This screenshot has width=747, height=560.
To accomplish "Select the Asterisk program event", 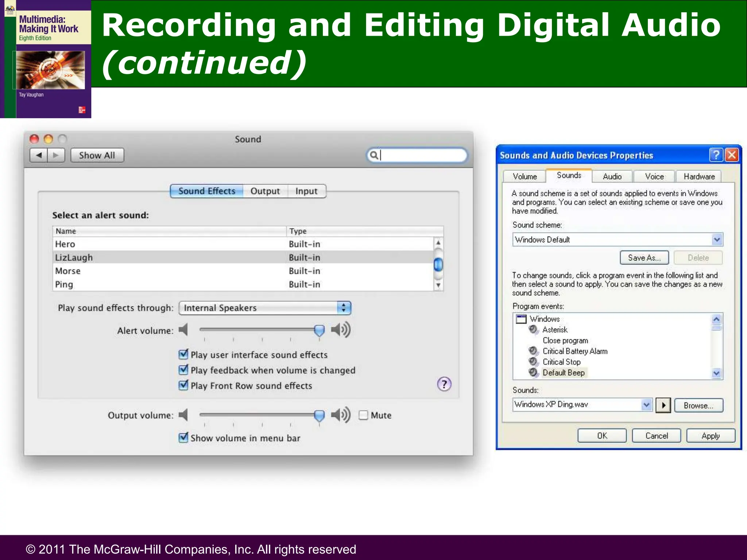I will (x=555, y=330).
